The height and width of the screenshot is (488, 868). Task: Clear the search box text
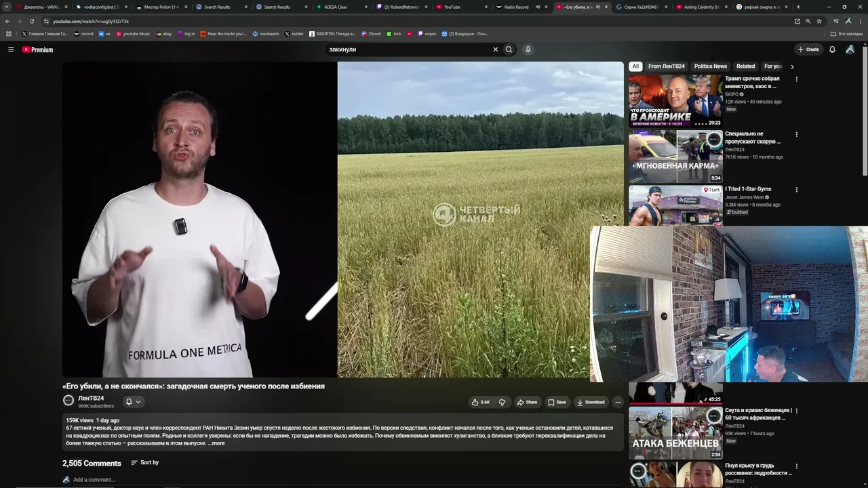[495, 49]
